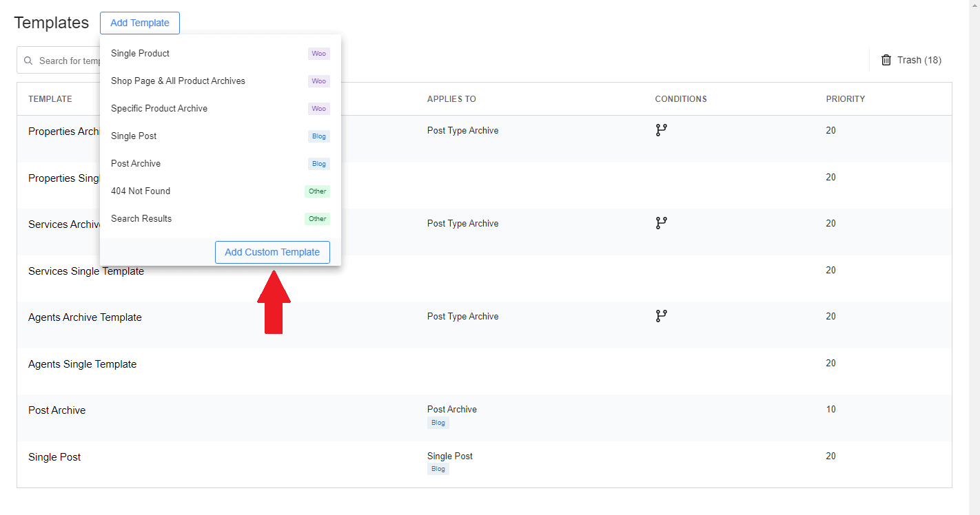
Task: Choose Search Results template option
Action: point(141,219)
